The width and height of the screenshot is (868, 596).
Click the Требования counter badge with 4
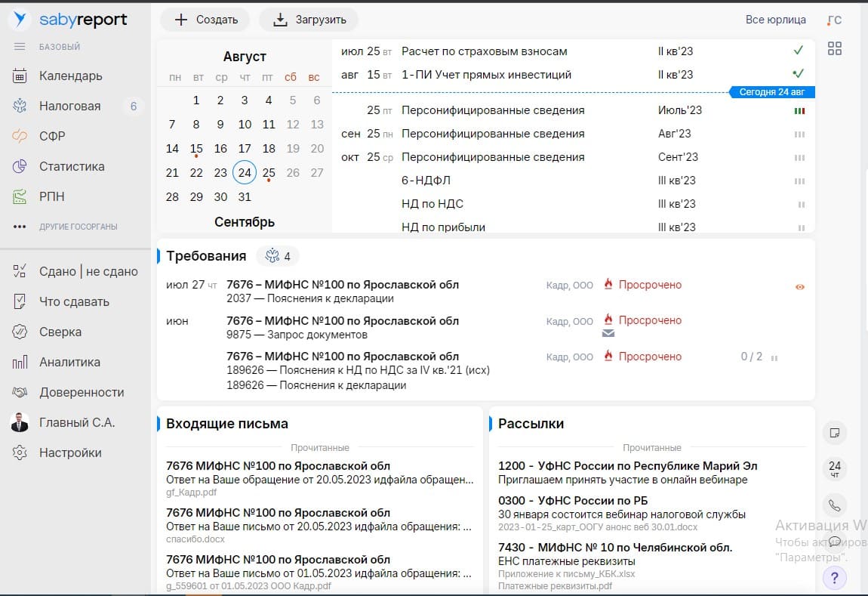tap(277, 256)
